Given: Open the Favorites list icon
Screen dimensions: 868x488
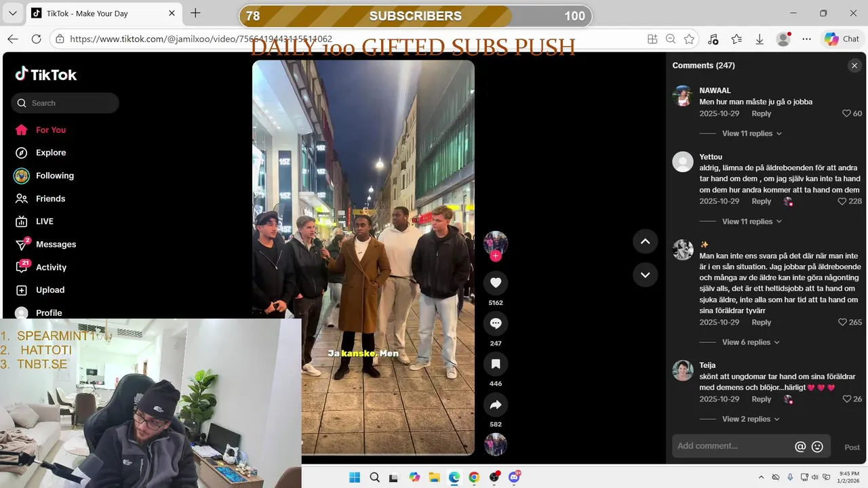Looking at the screenshot, I should [x=736, y=39].
